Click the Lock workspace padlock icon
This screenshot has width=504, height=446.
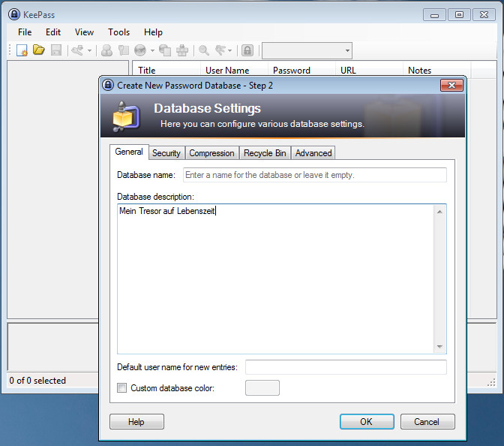tap(247, 50)
